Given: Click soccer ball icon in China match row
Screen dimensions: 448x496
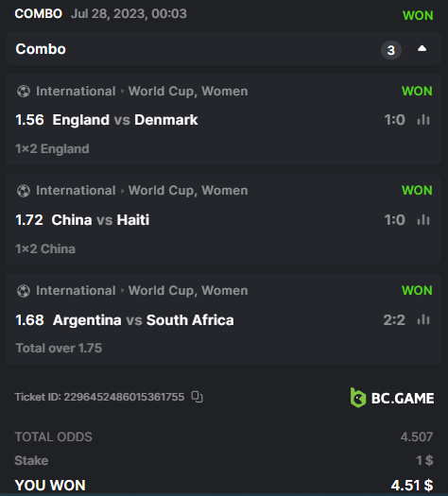Looking at the screenshot, I should (x=24, y=191).
